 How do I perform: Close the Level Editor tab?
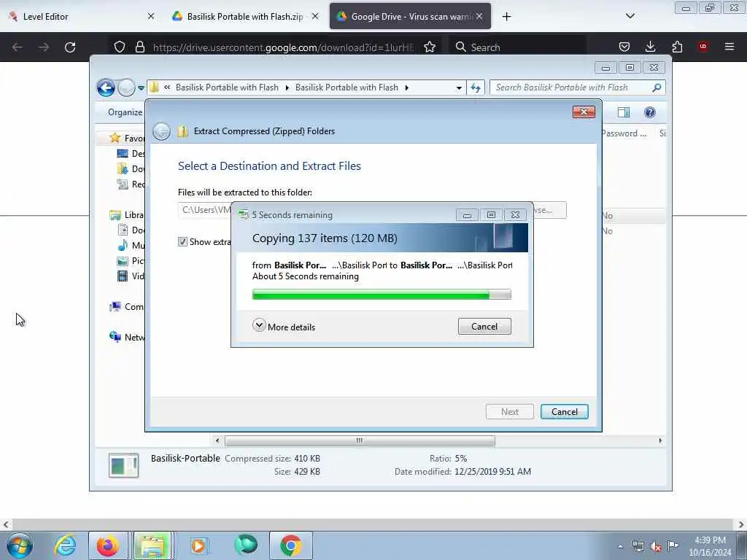150,17
